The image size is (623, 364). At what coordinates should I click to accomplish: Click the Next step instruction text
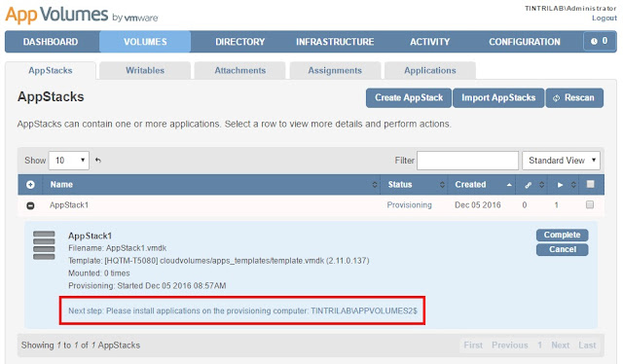coord(242,310)
